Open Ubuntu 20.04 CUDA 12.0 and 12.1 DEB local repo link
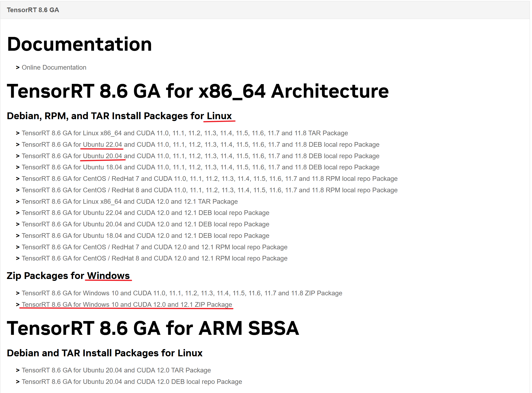This screenshot has height=393, width=532. (145, 224)
